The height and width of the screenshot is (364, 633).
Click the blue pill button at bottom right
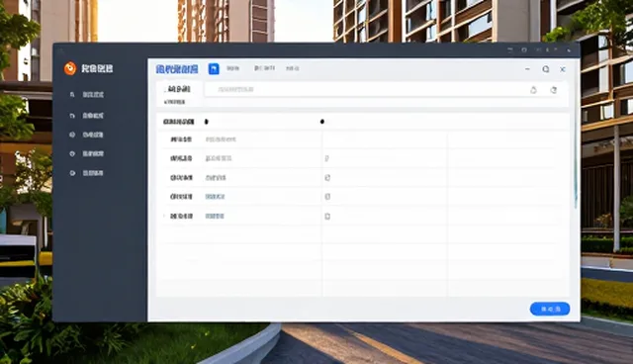(x=550, y=309)
